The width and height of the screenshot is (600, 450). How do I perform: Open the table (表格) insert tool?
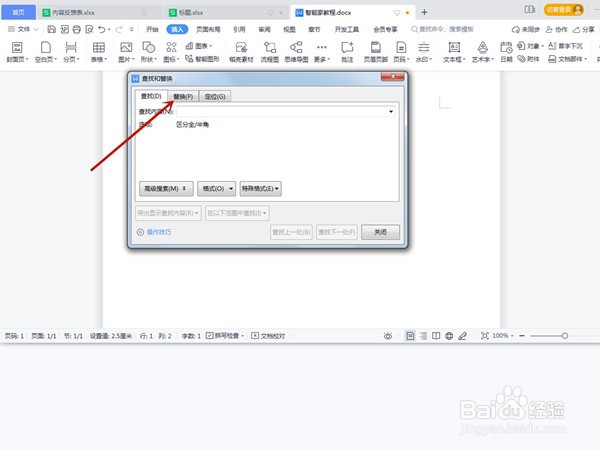(x=99, y=52)
